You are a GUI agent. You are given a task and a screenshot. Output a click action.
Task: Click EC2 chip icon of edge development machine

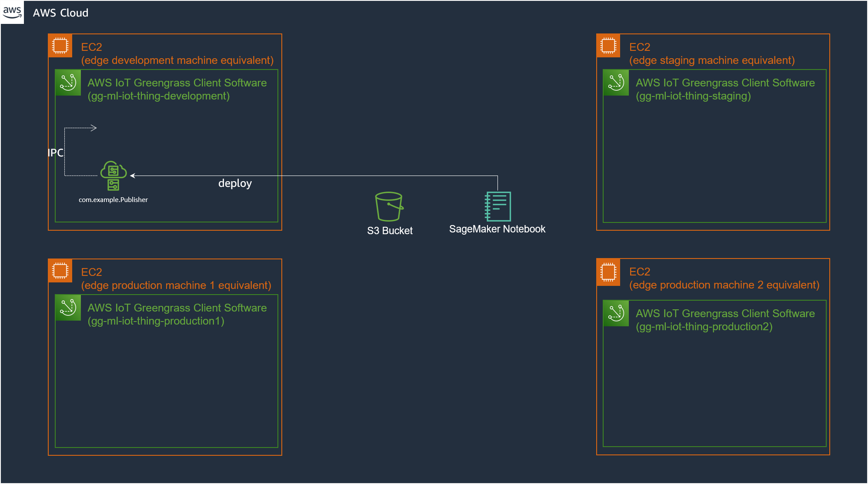tap(60, 46)
